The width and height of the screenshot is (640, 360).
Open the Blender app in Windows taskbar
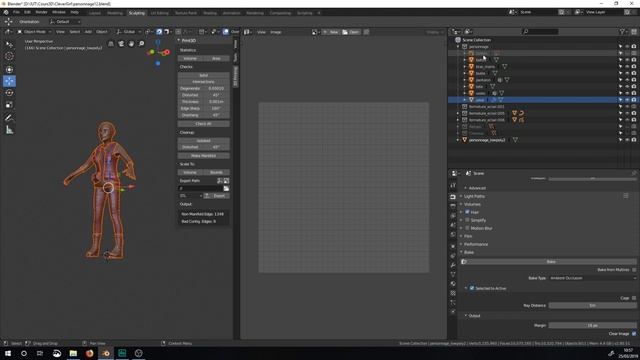[x=106, y=353]
